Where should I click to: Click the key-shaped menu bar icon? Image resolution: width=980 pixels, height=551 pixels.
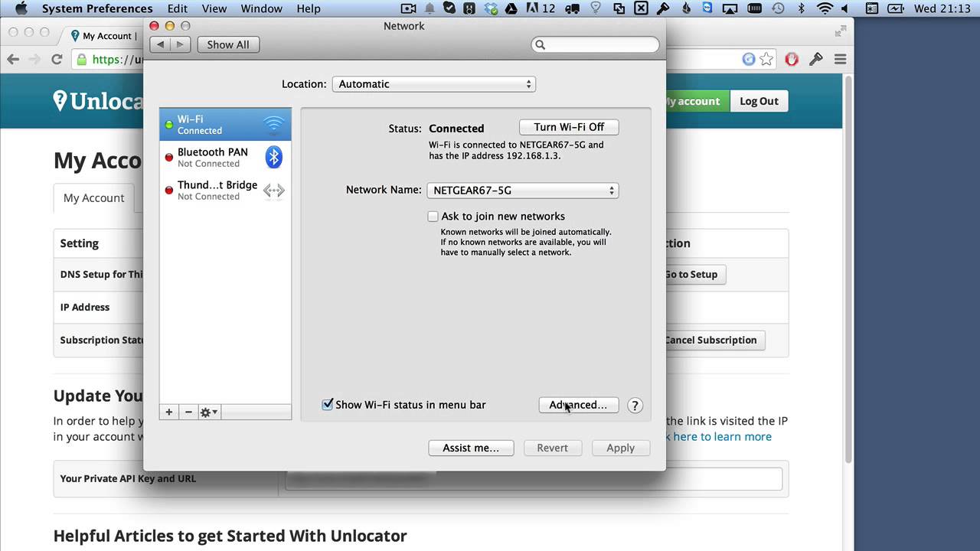[x=661, y=8]
